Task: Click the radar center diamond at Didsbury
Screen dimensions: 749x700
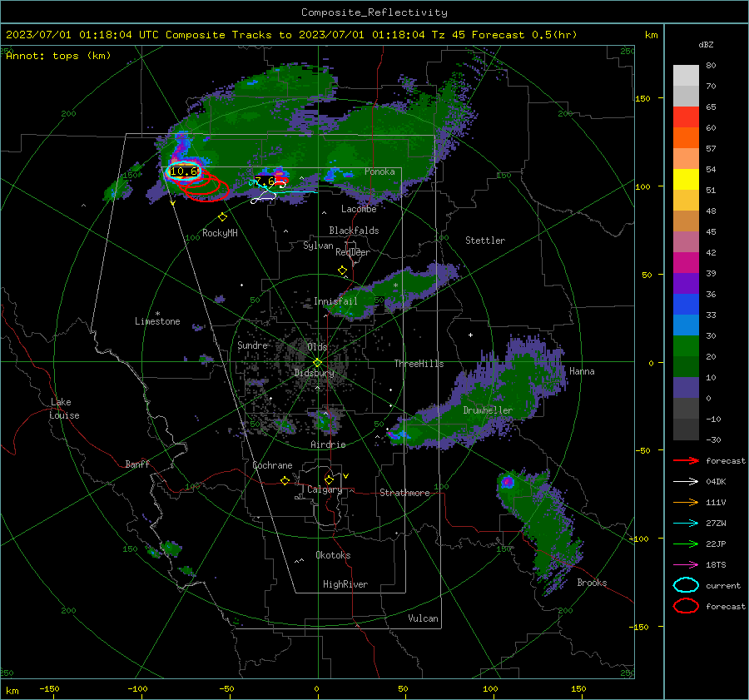Action: coord(317,362)
